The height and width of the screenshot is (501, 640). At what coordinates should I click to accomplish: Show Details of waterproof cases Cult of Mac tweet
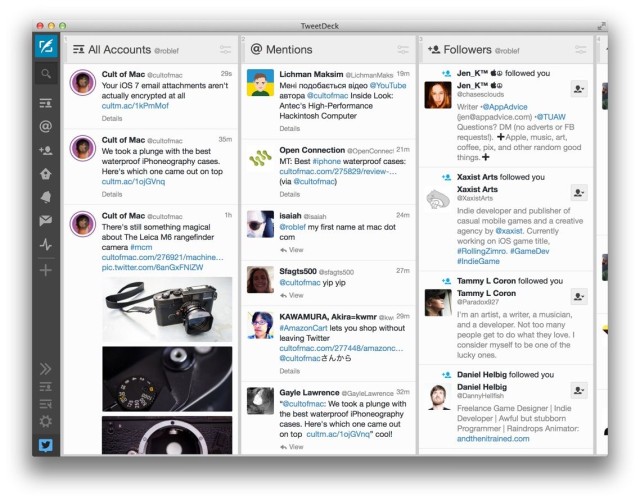[112, 194]
